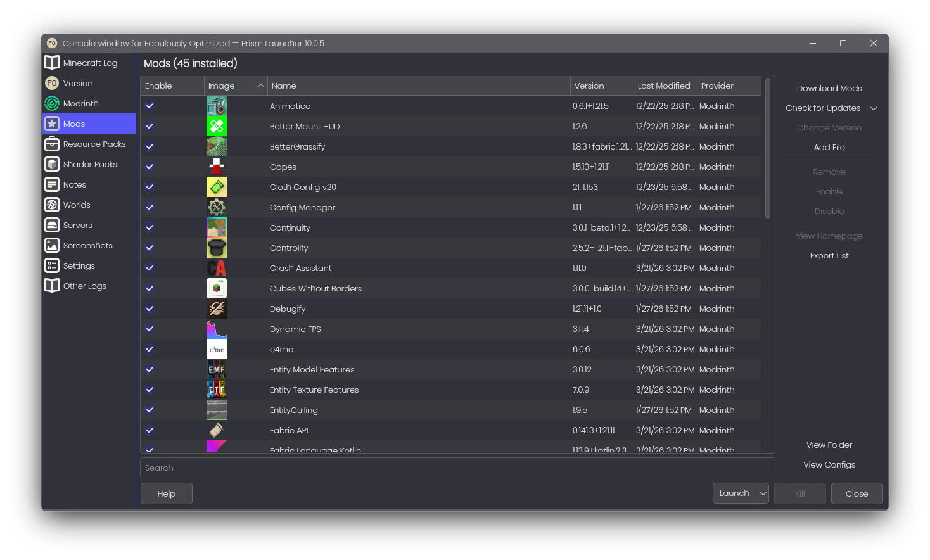Click the Close button at bottom right

[857, 493]
